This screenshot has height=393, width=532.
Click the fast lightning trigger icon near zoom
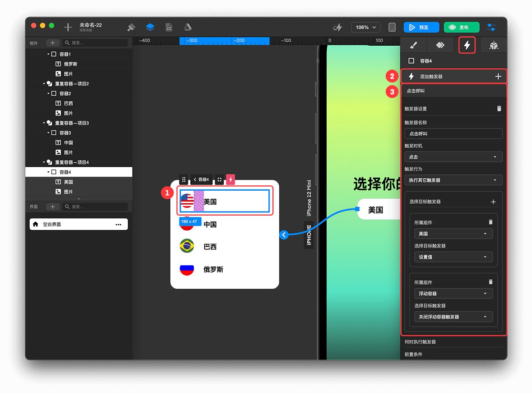(338, 28)
